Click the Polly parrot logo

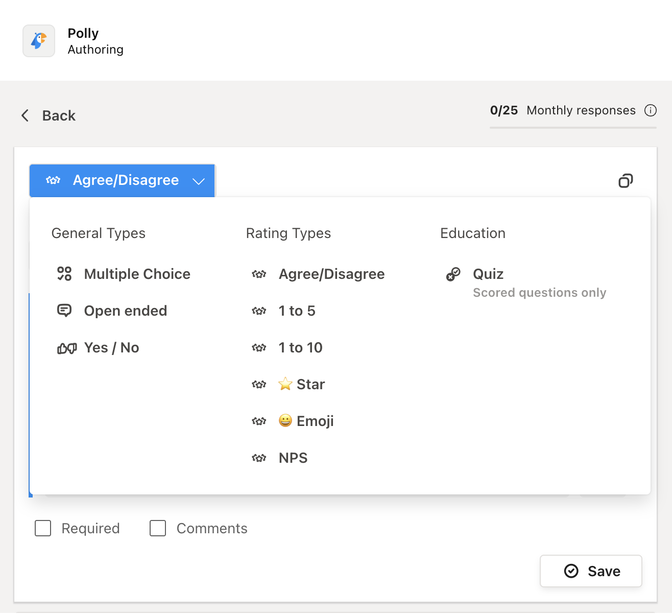38,41
